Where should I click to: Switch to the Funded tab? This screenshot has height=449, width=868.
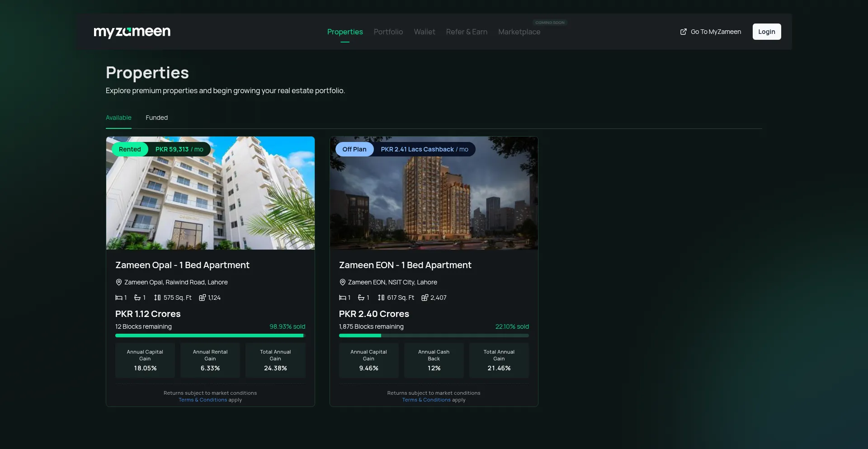[x=156, y=118]
